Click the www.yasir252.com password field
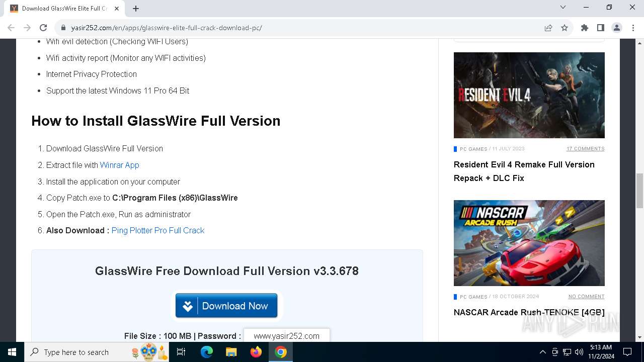Screen dimensions: 644x362 (287, 336)
